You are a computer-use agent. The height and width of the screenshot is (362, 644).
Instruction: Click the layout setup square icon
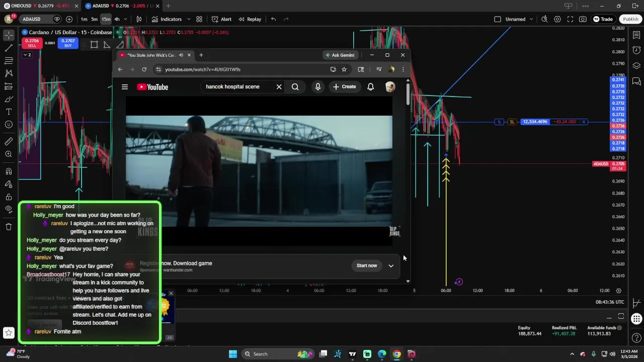498,19
